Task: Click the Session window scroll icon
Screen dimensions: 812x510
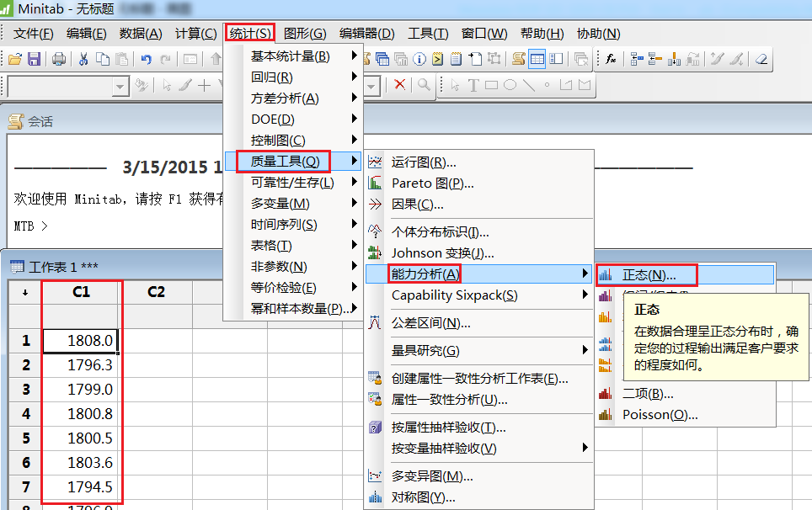Action: 518,59
